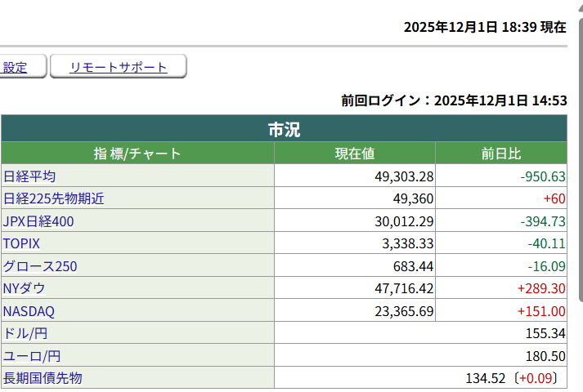Select the 長期国債先物 link
Screen dimensions: 583x392
(x=43, y=378)
